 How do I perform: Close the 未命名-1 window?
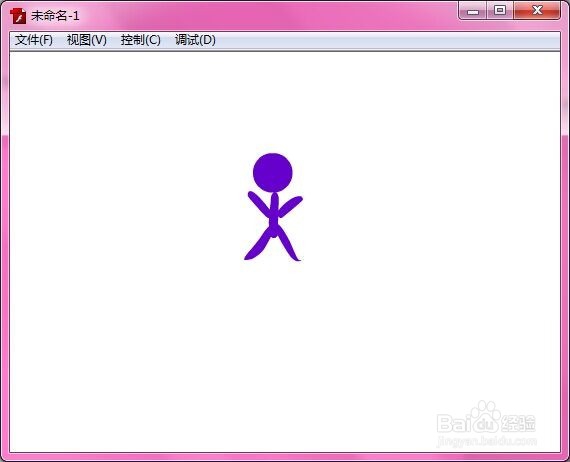[x=537, y=11]
